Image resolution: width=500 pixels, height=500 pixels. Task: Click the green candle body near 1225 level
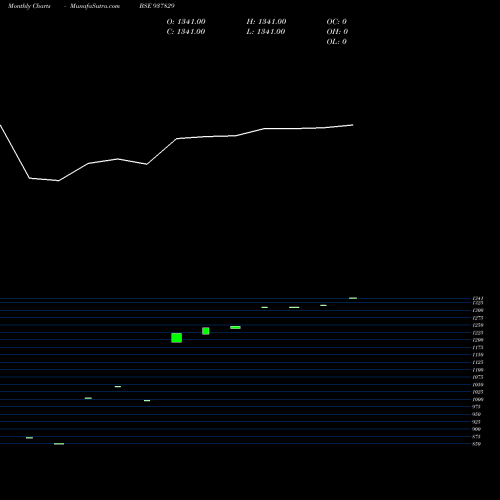[206, 331]
